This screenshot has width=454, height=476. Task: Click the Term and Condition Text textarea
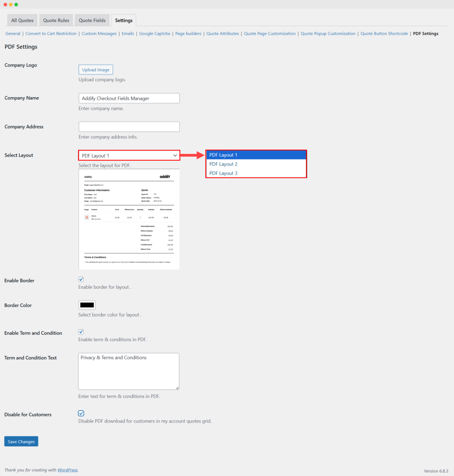(128, 371)
